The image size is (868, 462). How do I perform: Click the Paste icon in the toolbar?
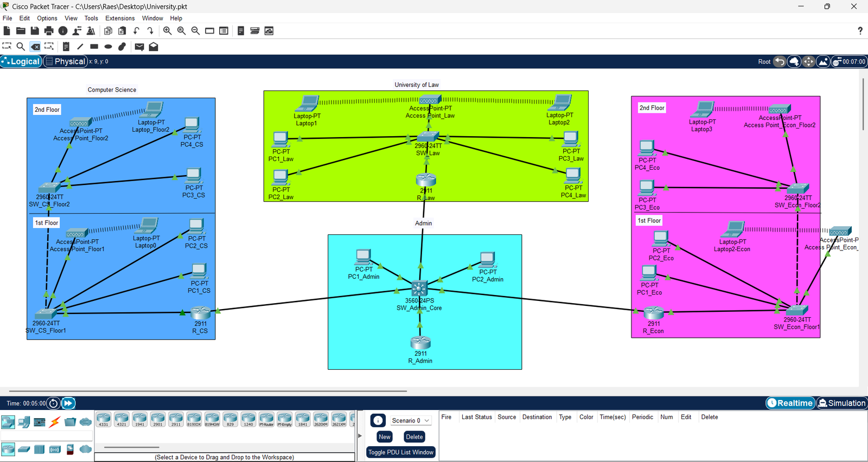click(122, 31)
